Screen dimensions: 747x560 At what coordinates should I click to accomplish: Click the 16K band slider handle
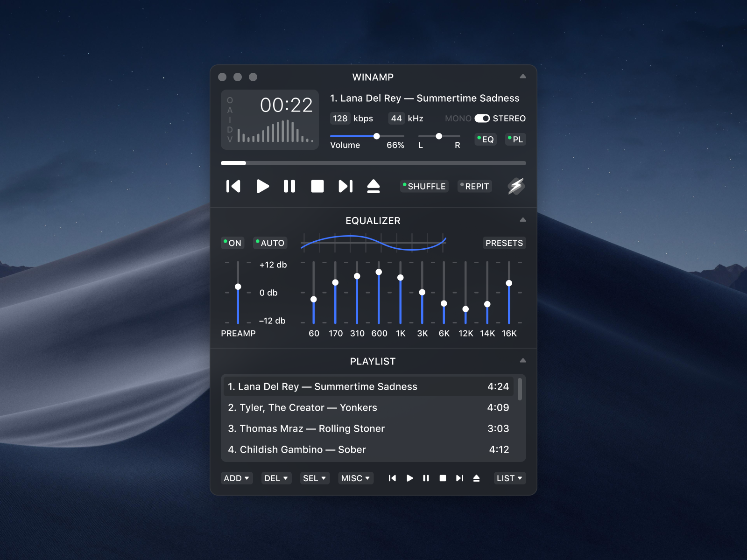pyautogui.click(x=509, y=283)
